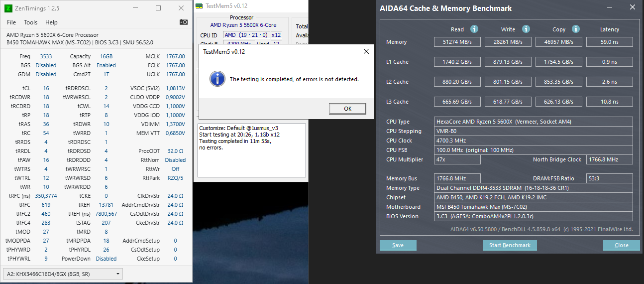The height and width of the screenshot is (284, 644).
Task: Click the MCLK value 1767.00
Action: click(x=175, y=56)
